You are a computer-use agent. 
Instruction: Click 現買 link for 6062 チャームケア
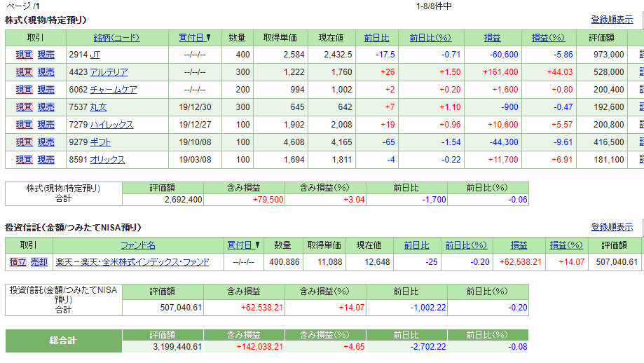pyautogui.click(x=25, y=90)
